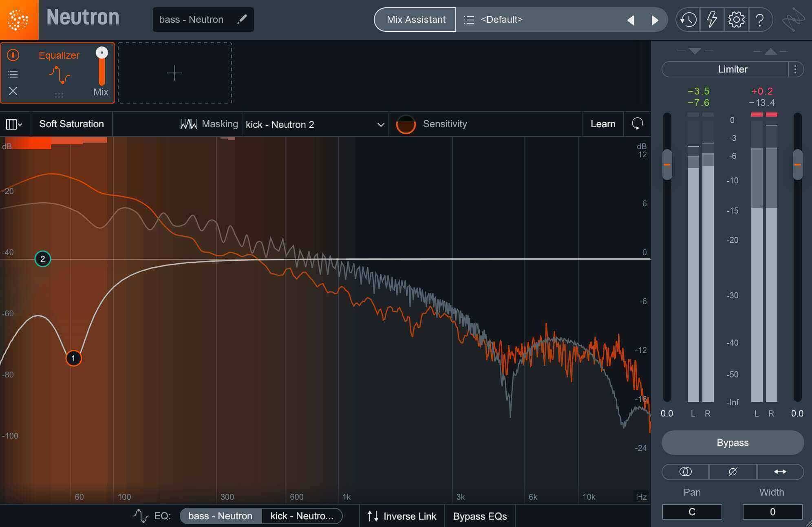
Task: Adjust the masking Sensitivity knob
Action: tap(406, 124)
